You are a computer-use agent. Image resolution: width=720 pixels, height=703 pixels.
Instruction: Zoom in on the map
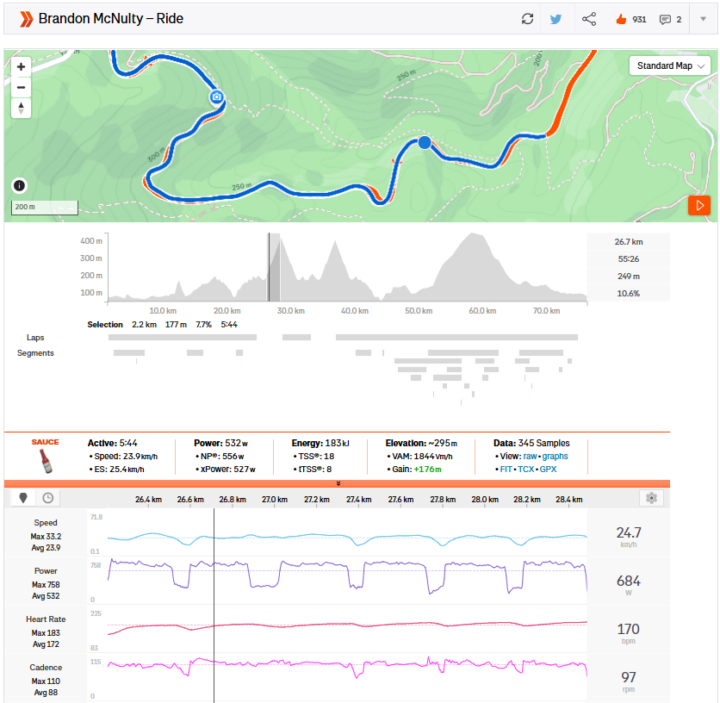pos(22,66)
